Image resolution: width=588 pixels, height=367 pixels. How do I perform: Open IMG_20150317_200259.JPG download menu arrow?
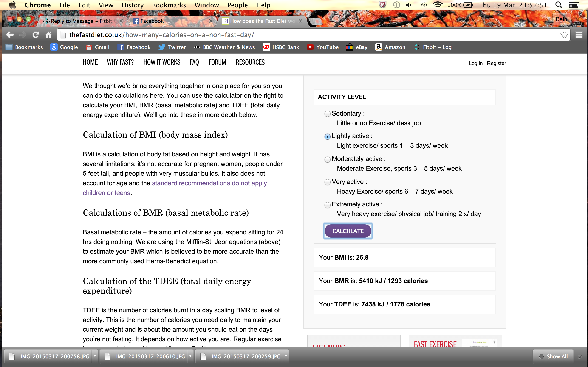click(286, 356)
